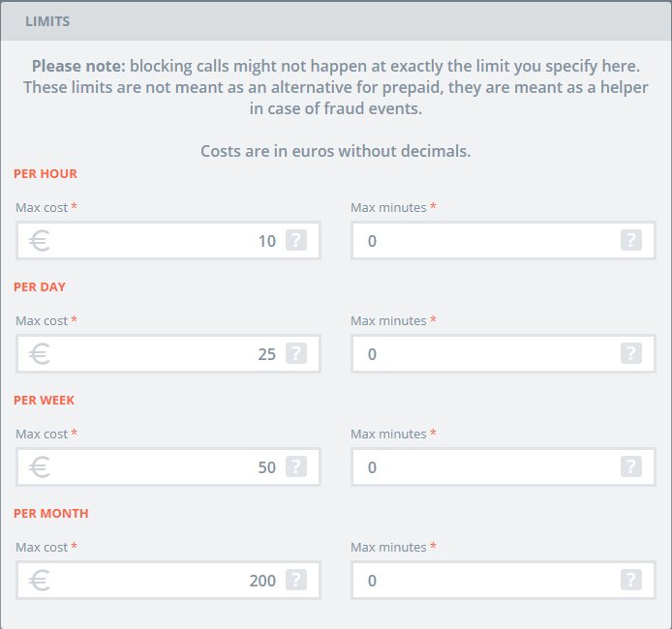View help for per month max cost
This screenshot has width=672, height=629.
coord(296,581)
